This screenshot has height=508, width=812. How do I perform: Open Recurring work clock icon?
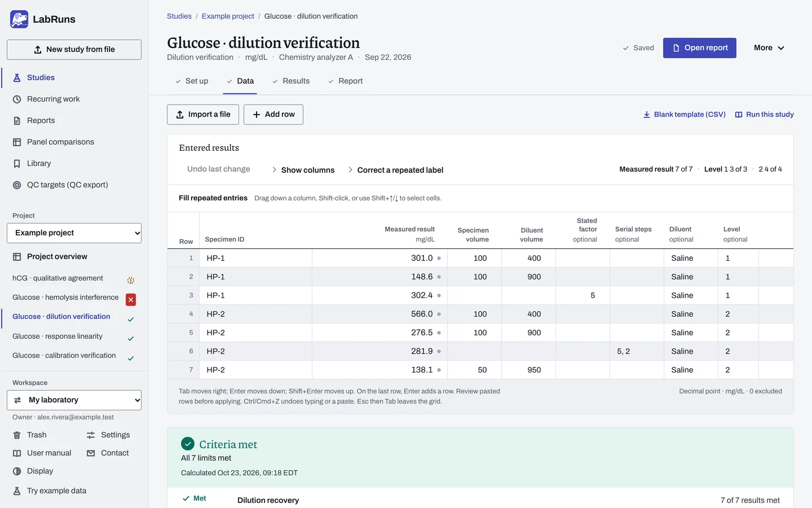click(17, 99)
